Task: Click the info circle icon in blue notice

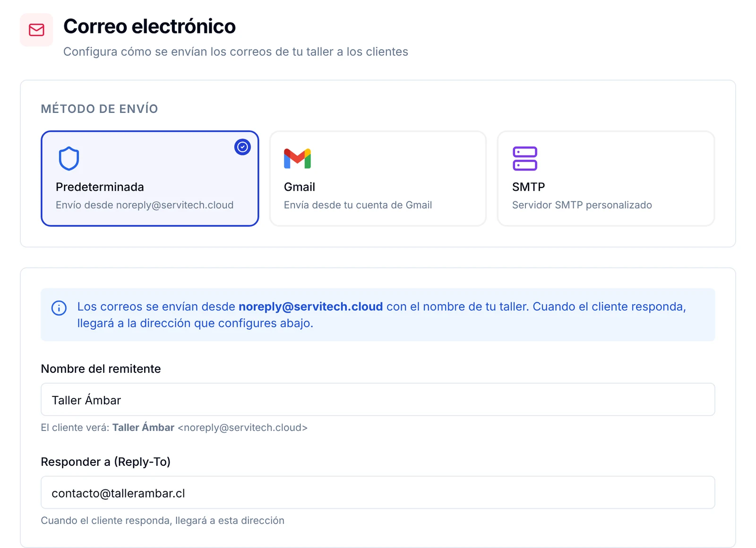Action: pyautogui.click(x=59, y=308)
